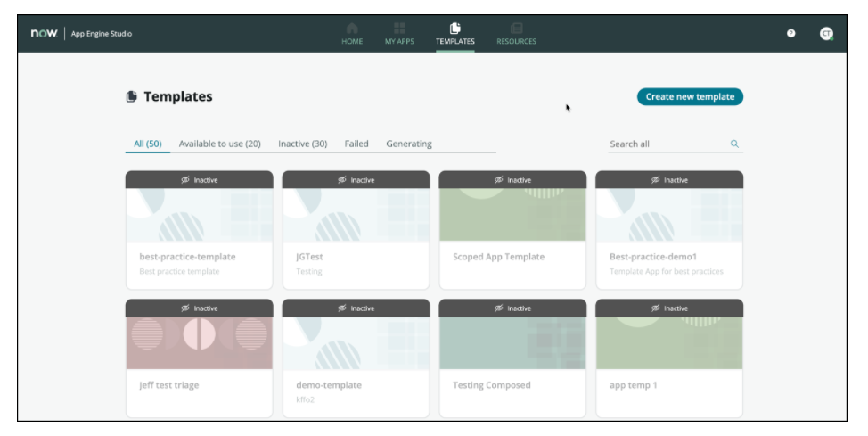
Task: Click the Inactive eye icon on JGTest
Action: [x=341, y=180]
